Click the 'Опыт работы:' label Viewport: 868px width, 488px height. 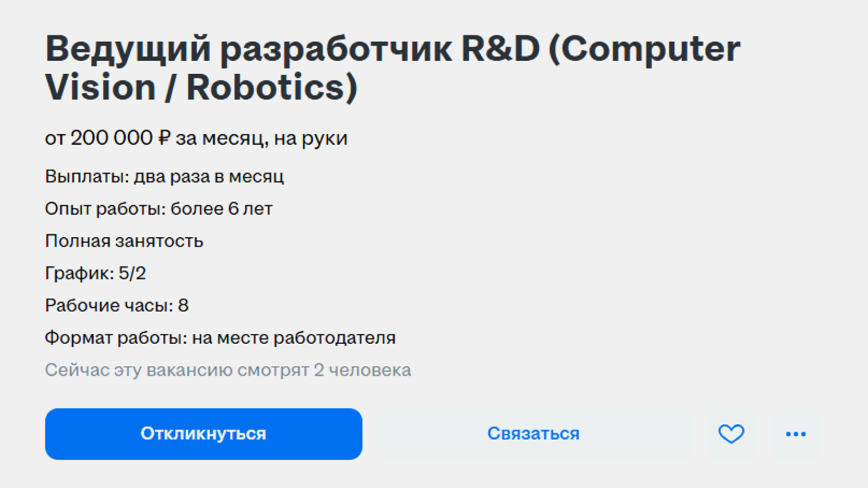point(105,208)
